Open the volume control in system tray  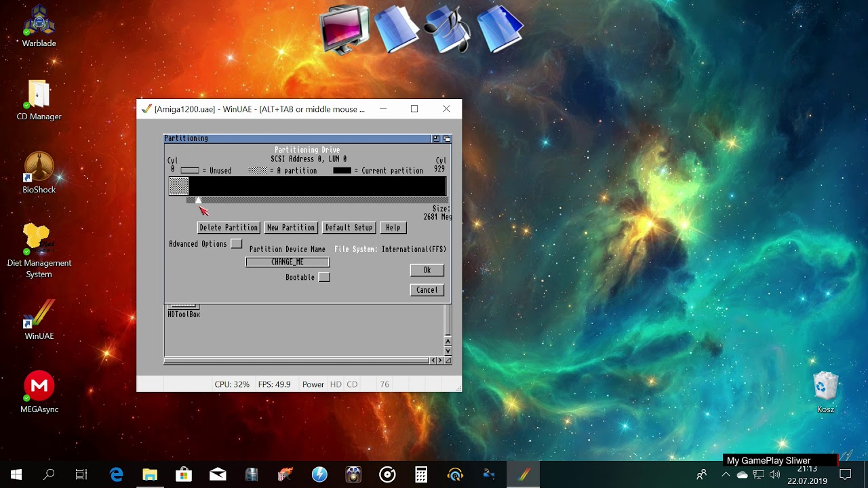click(x=774, y=474)
